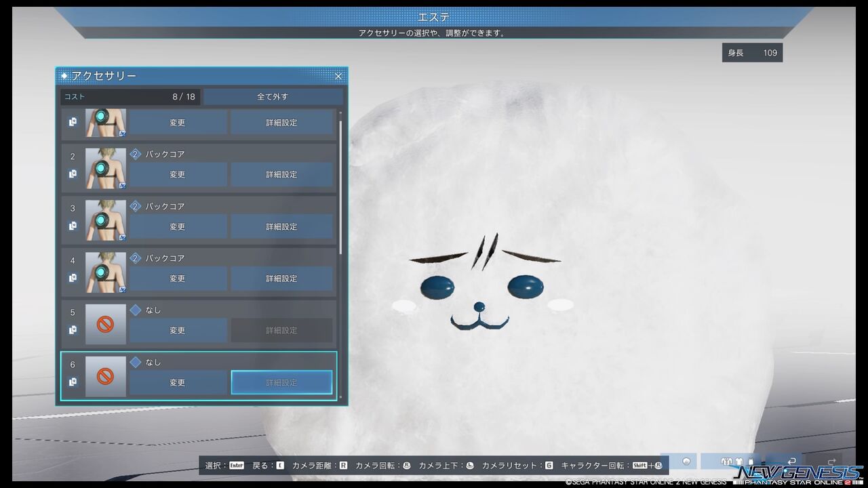Select back core thumbnail in slot 4
868x488 pixels.
click(106, 272)
